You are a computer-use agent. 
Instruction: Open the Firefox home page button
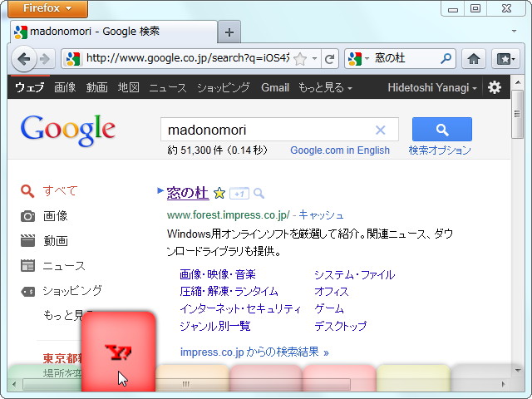click(x=473, y=59)
